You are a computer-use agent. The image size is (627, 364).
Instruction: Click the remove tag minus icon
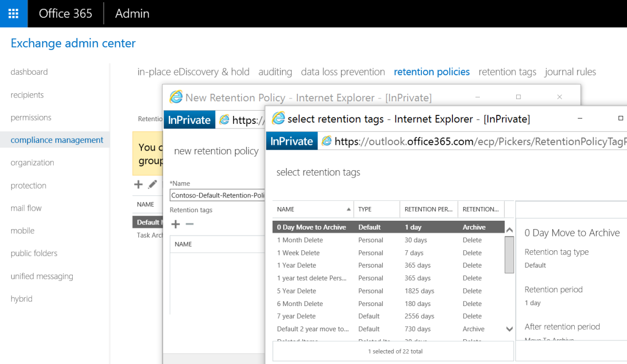click(x=189, y=224)
